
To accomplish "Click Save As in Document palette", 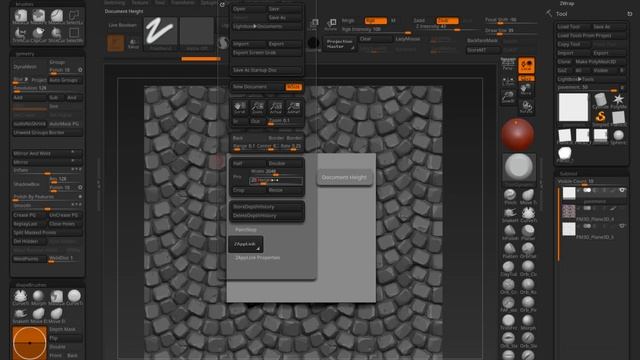I will point(285,18).
